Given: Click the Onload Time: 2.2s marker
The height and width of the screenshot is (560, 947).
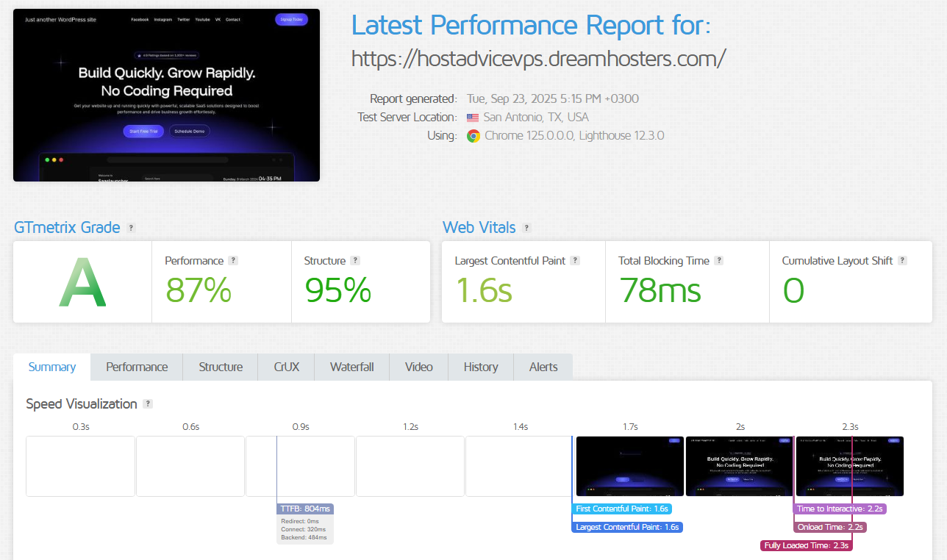Looking at the screenshot, I should [x=830, y=527].
